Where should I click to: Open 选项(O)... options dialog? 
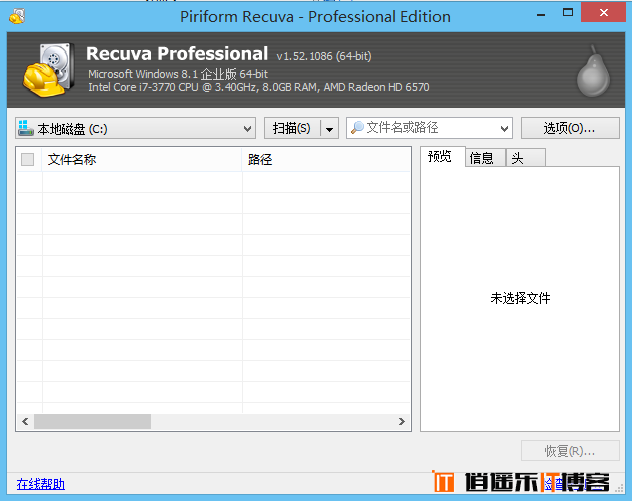[x=570, y=128]
